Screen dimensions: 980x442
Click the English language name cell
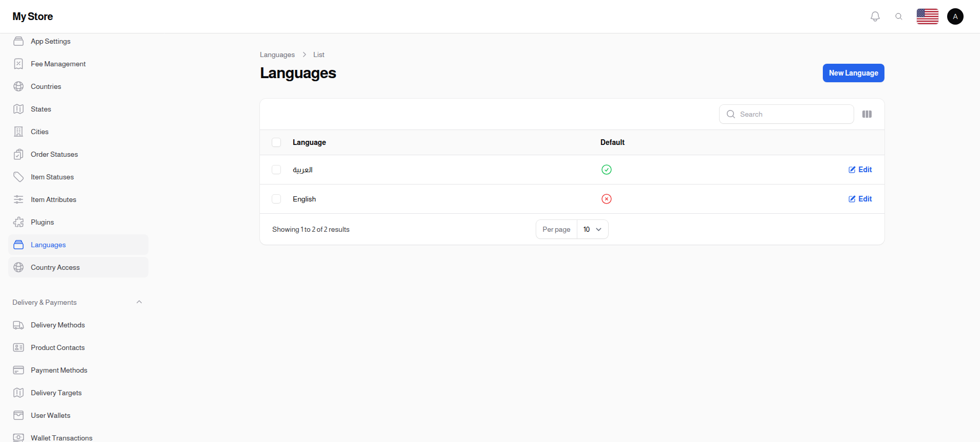click(304, 199)
